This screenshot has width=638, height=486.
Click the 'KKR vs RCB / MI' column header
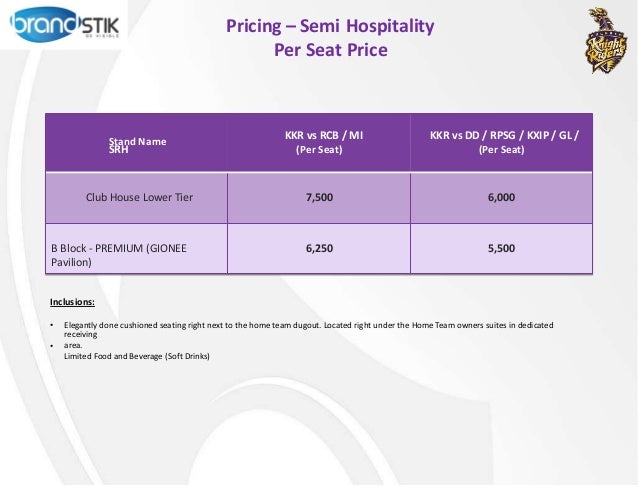318,134
